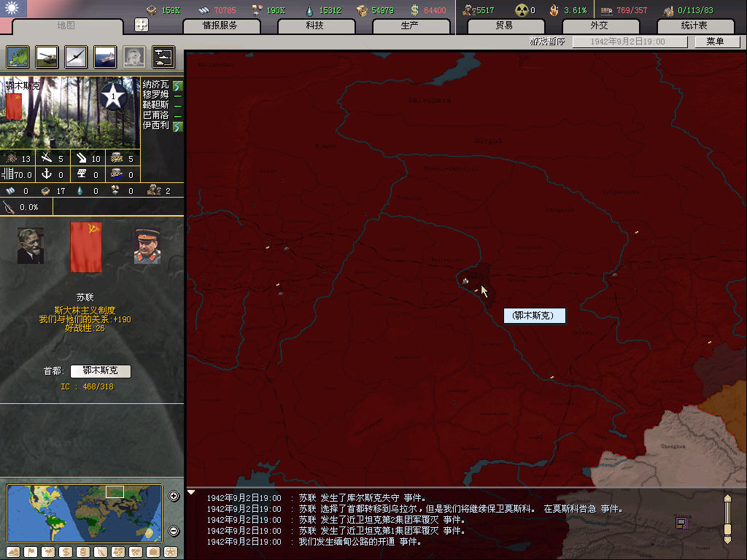The height and width of the screenshot is (560, 747).
Task: Switch to the 地图 tab
Action: pos(66,26)
